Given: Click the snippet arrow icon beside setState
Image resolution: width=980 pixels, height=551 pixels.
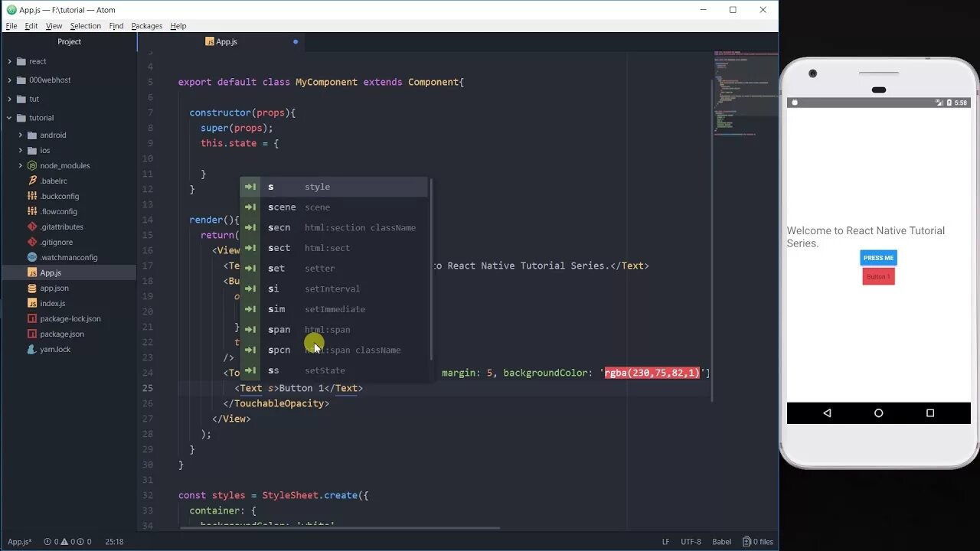Looking at the screenshot, I should pos(250,370).
